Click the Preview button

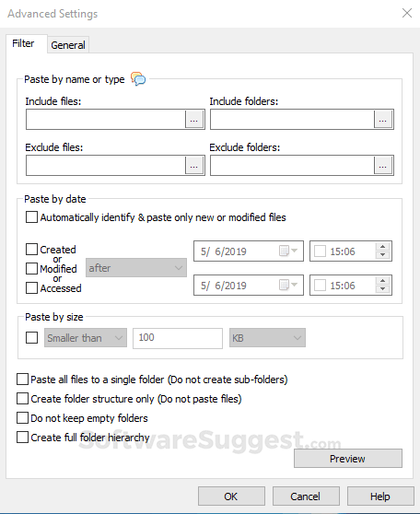pos(348,459)
